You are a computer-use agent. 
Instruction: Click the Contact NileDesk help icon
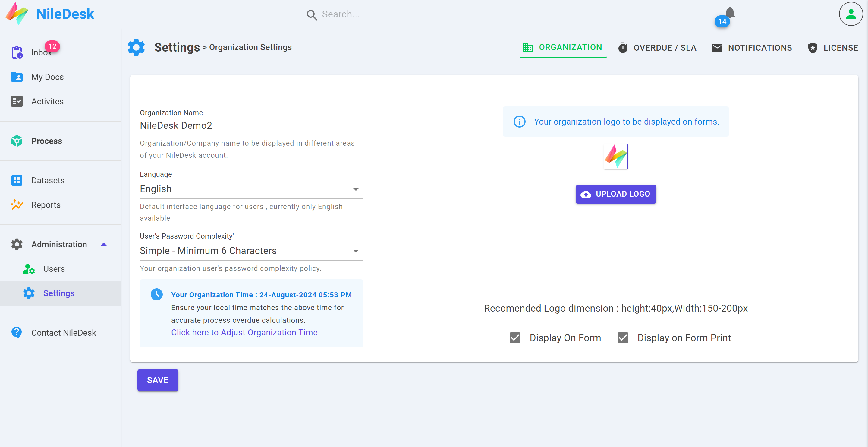pos(17,332)
